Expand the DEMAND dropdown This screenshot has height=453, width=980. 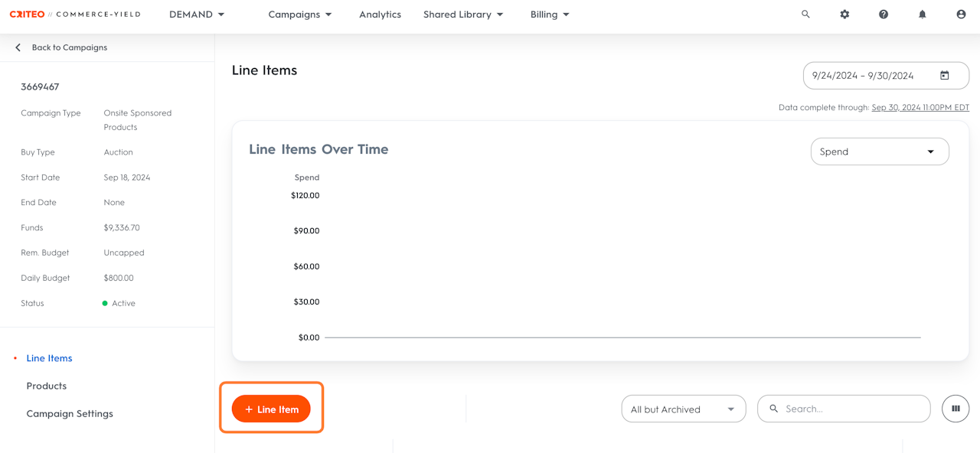[197, 15]
